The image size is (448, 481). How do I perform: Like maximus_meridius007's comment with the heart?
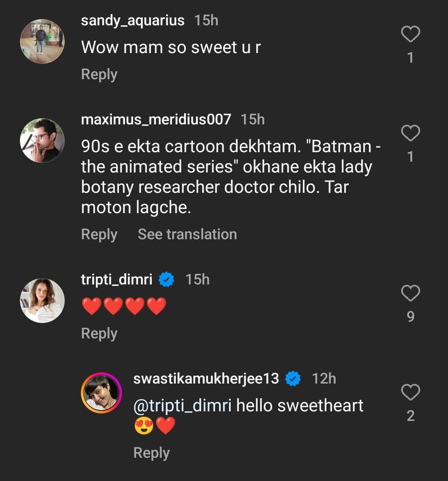pos(410,133)
